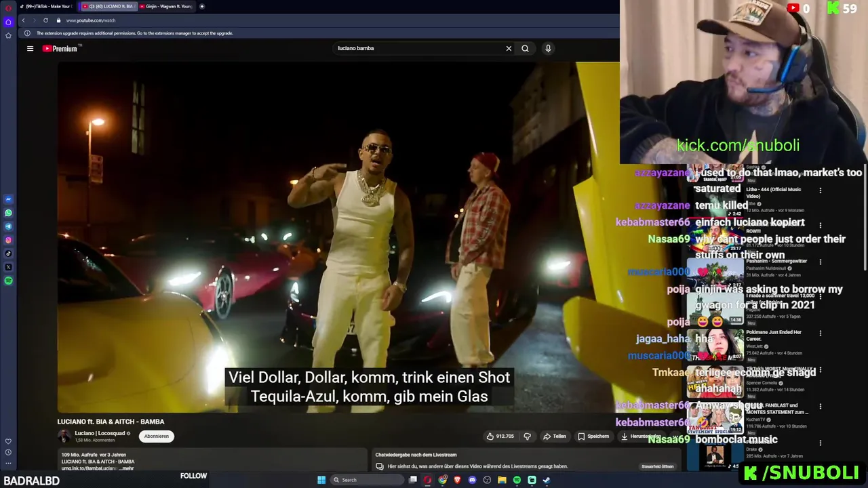Open File Explorer from the taskbar
This screenshot has height=488, width=868.
pos(502,480)
